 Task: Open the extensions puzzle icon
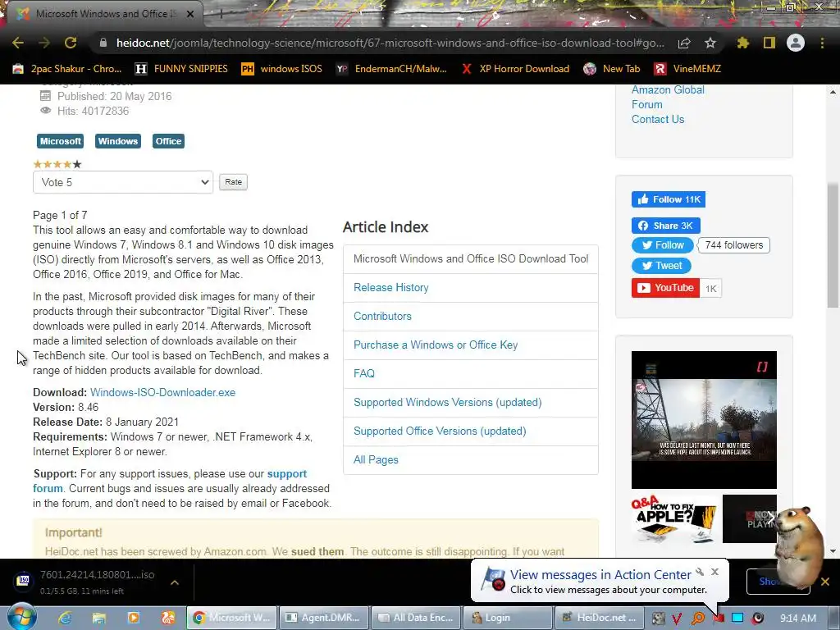pyautogui.click(x=742, y=43)
